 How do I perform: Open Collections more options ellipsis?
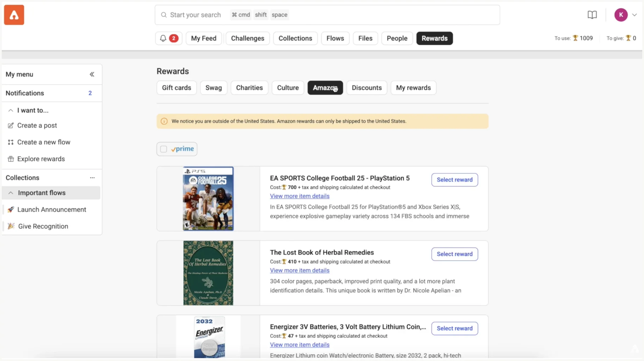click(x=92, y=178)
